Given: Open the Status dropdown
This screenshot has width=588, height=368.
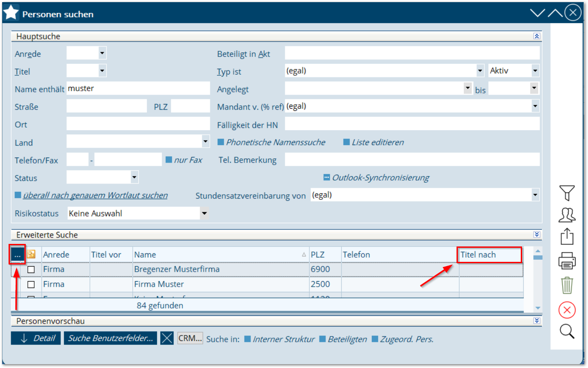Looking at the screenshot, I should [134, 176].
